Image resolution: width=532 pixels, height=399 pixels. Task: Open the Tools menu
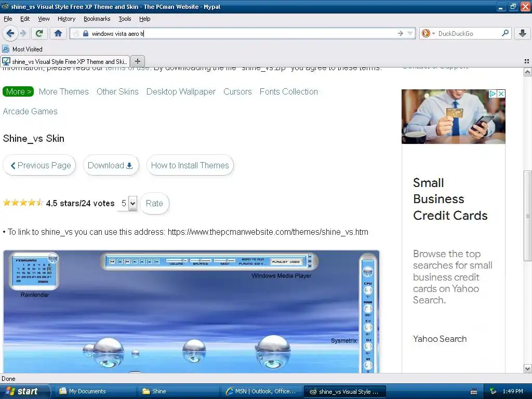pyautogui.click(x=125, y=19)
